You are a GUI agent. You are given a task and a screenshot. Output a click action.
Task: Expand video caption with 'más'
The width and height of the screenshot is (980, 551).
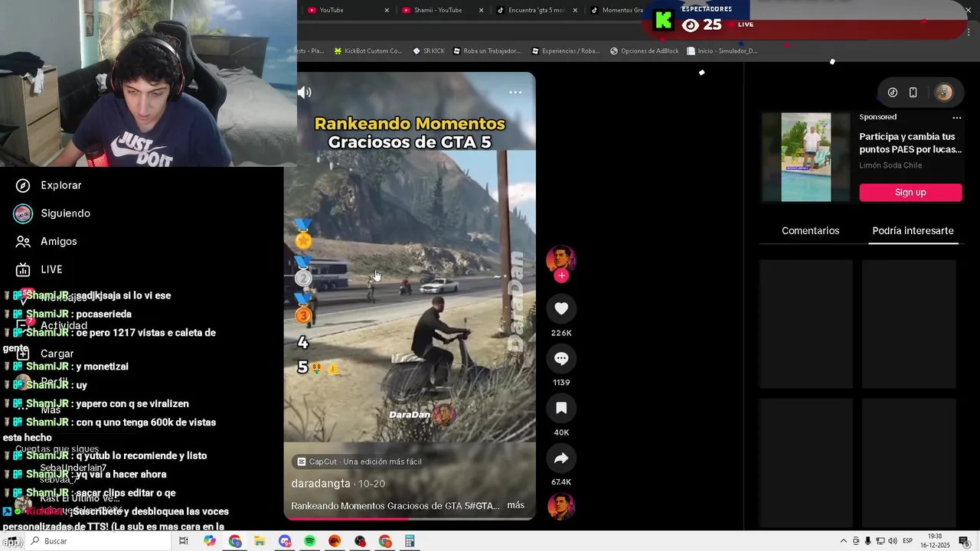point(515,505)
